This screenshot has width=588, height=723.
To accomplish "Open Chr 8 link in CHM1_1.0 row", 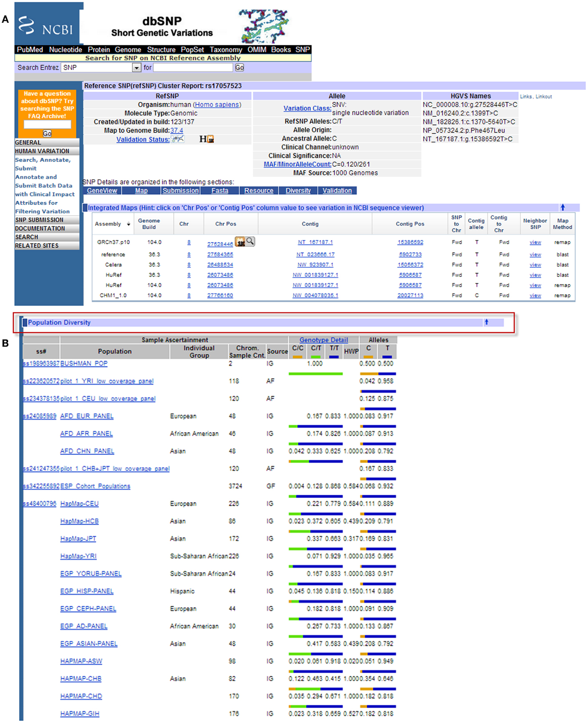I will (x=189, y=295).
